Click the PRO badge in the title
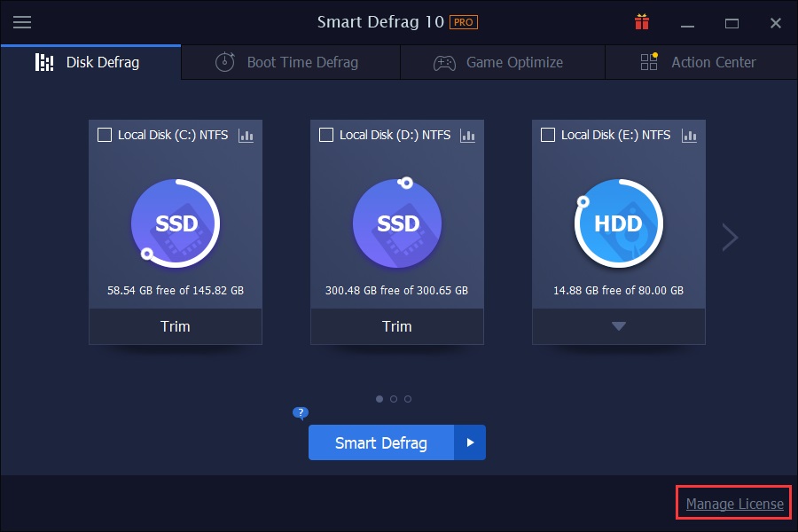798x532 pixels. pyautogui.click(x=463, y=22)
